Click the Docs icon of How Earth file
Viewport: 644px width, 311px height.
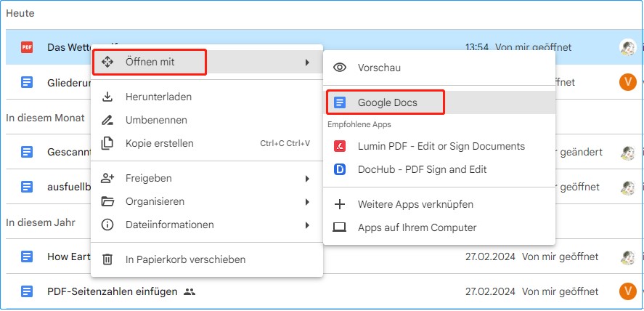[x=27, y=257]
